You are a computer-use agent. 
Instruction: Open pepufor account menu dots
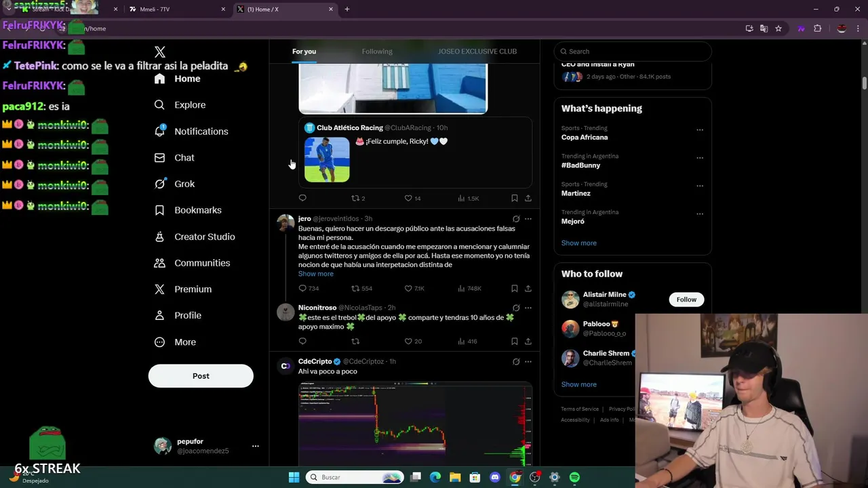[x=256, y=446]
